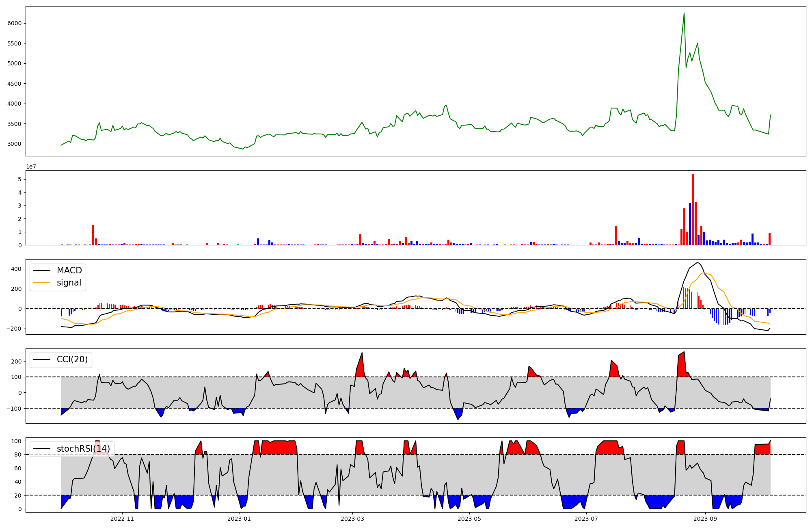Screen dimensions: 812x528
Task: Click the peak of the black MACD line
Action: (698, 263)
